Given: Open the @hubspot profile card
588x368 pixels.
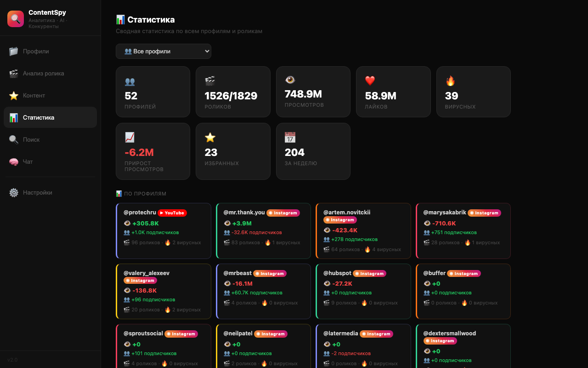Looking at the screenshot, I should point(363,291).
